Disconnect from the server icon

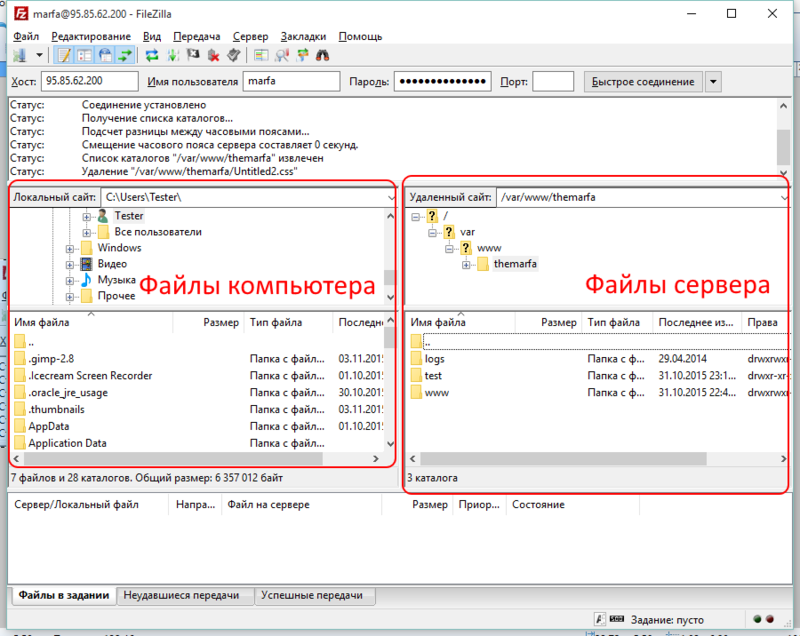tap(214, 55)
